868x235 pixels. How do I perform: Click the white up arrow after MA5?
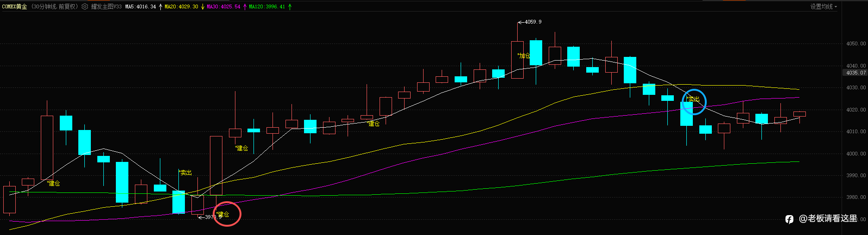pos(160,6)
